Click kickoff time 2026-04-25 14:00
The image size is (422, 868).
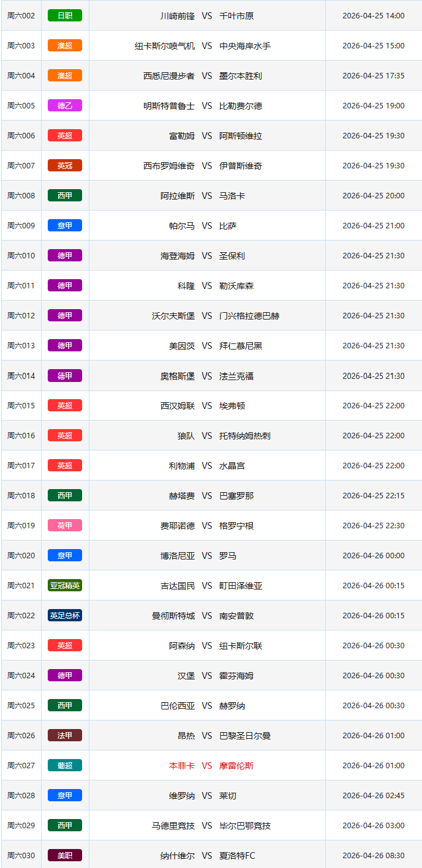click(x=374, y=16)
